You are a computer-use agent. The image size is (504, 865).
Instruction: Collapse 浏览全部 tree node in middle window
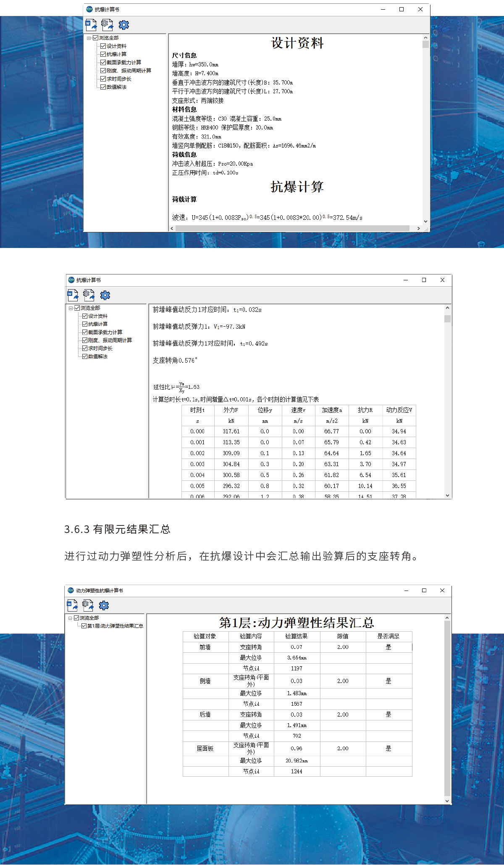(71, 308)
